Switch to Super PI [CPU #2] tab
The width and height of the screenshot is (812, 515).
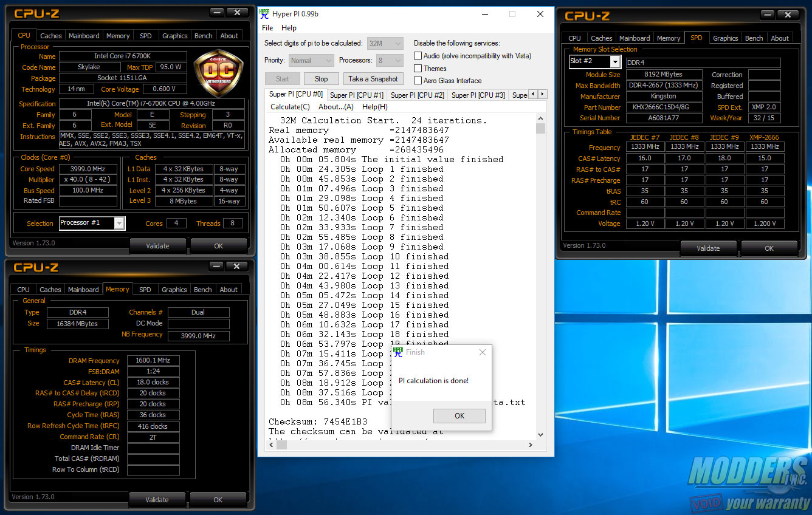pos(418,95)
